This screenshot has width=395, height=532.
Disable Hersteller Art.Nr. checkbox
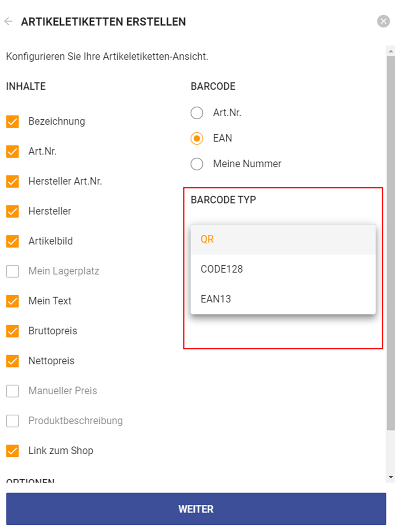(x=13, y=181)
